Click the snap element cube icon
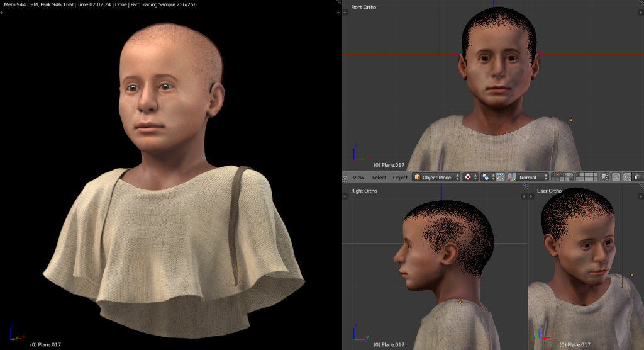This screenshot has width=644, height=350. pos(636,178)
